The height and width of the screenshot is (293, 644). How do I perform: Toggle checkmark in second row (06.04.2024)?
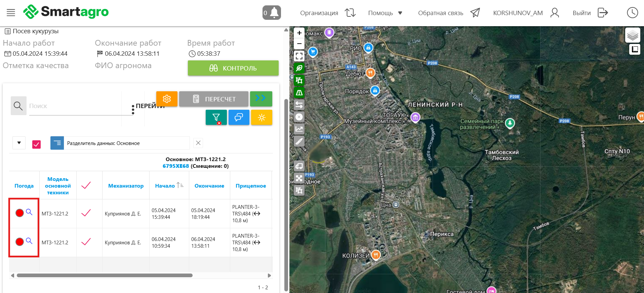(x=86, y=242)
